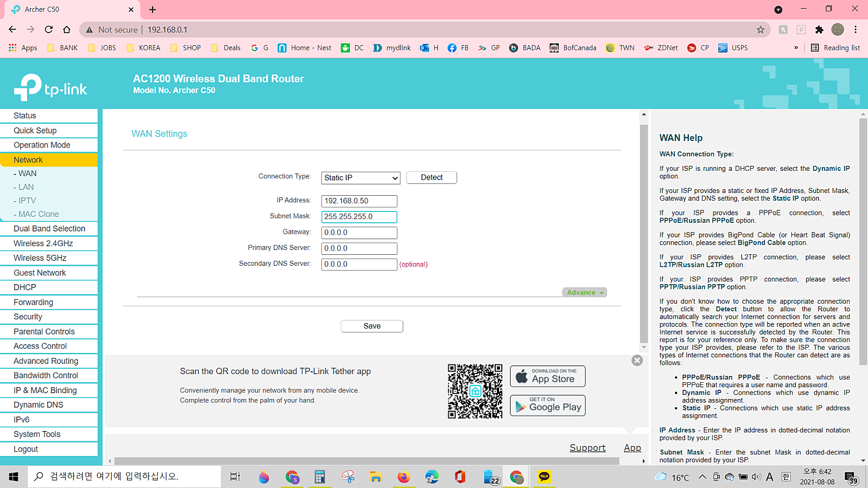
Task: Open the Connection Type dropdown
Action: coord(361,178)
